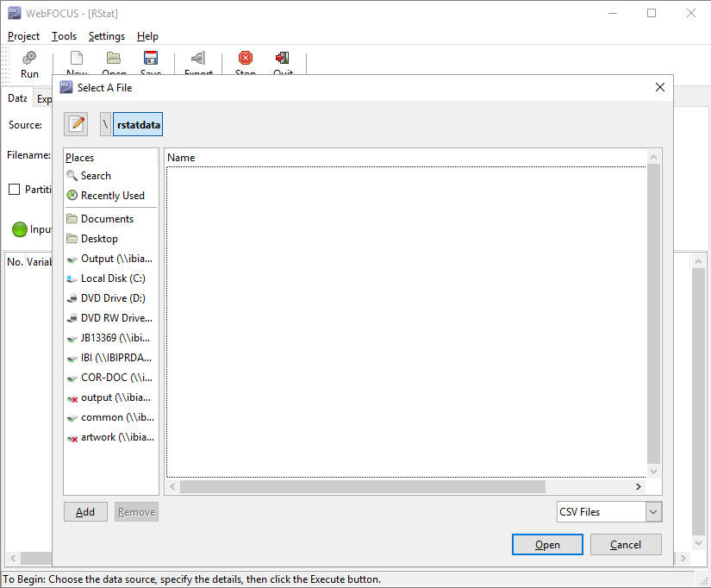Click the file list horizontal scrollbar thumb
Screen dimensions: 711x588
coord(363,486)
